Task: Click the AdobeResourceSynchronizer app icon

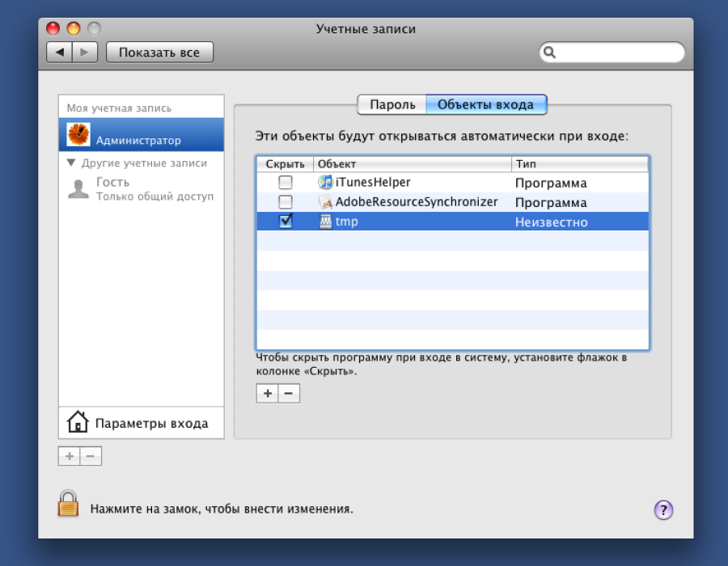Action: click(x=325, y=202)
